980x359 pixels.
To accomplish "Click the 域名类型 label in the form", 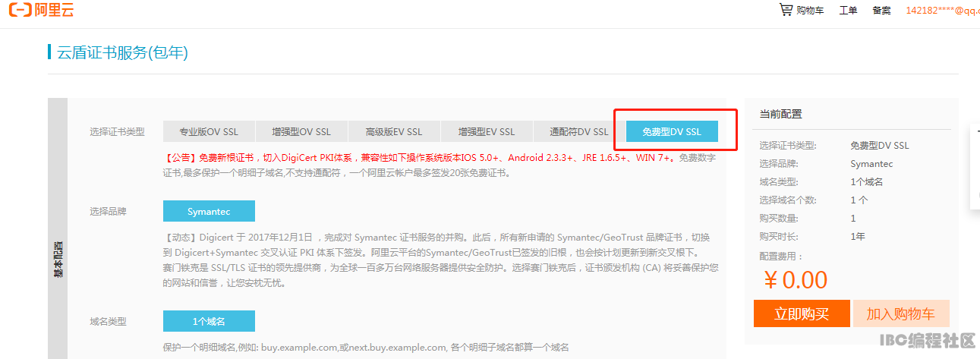I will click(108, 322).
